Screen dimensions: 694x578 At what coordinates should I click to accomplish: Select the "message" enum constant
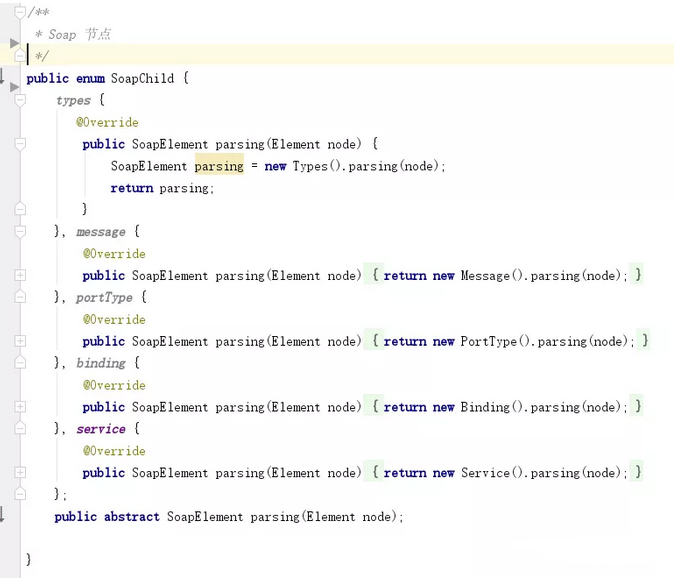[x=100, y=231]
